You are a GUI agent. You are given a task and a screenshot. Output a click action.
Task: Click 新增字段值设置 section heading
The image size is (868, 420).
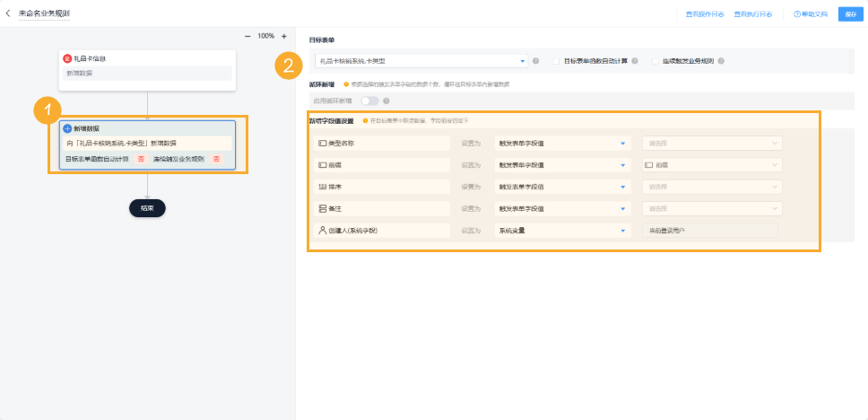point(331,121)
